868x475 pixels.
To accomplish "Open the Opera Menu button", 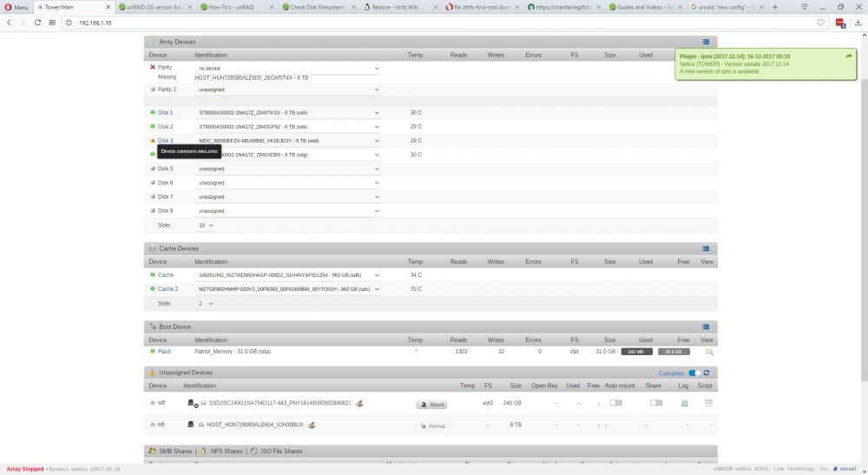I will (16, 7).
